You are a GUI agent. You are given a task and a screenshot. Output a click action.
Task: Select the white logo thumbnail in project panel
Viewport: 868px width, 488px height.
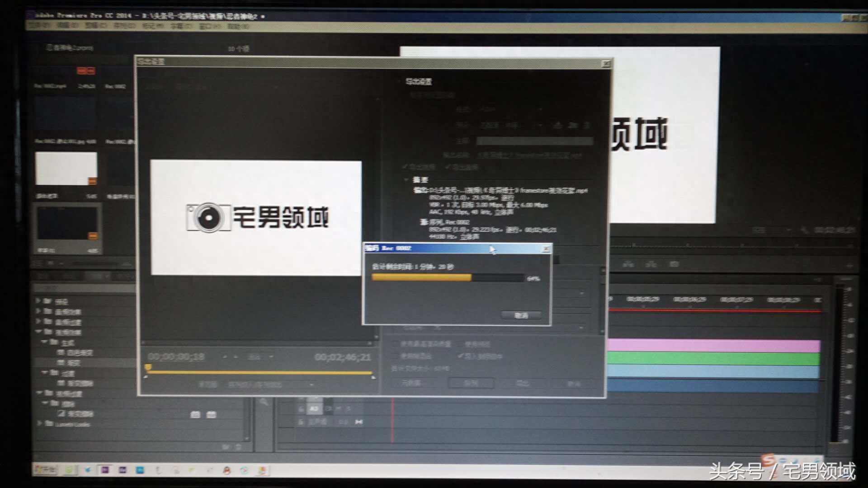66,169
